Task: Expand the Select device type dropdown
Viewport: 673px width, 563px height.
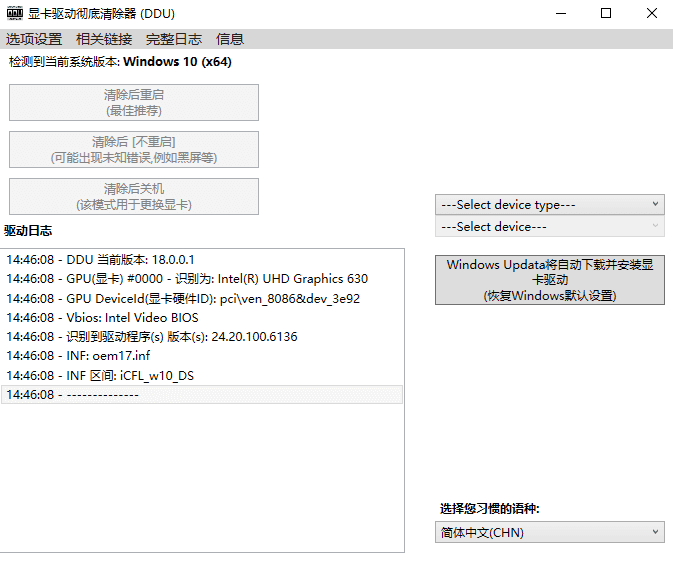Action: click(x=549, y=205)
